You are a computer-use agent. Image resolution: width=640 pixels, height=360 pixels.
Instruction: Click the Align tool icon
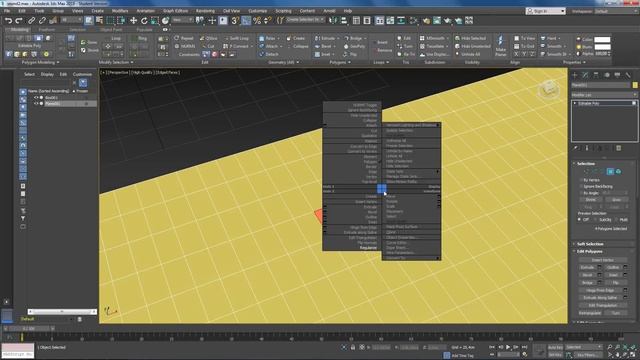pos(344,20)
